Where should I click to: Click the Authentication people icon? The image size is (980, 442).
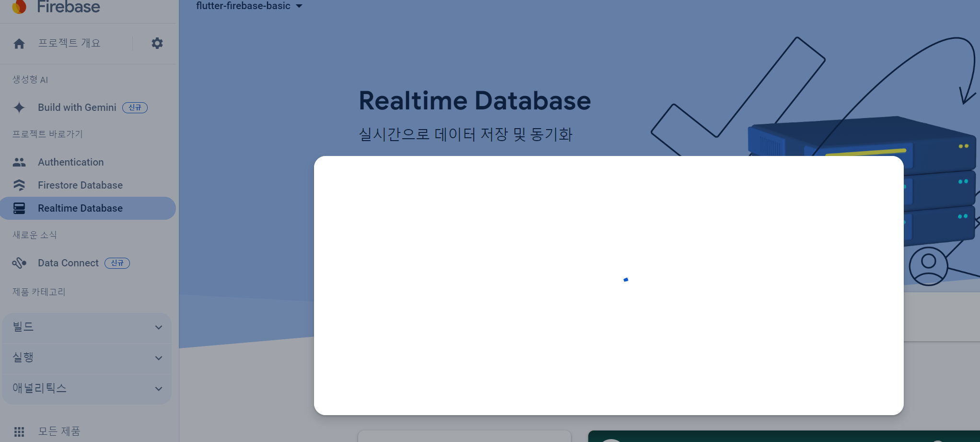click(19, 162)
